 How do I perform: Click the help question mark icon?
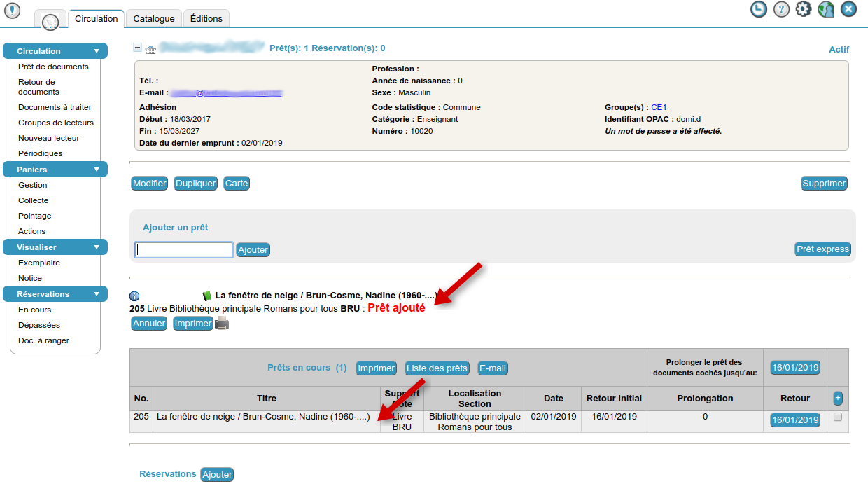pos(781,9)
